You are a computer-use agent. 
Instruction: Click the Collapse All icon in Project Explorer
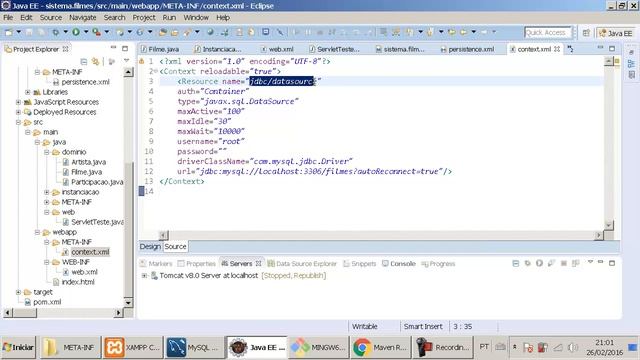pos(84,62)
